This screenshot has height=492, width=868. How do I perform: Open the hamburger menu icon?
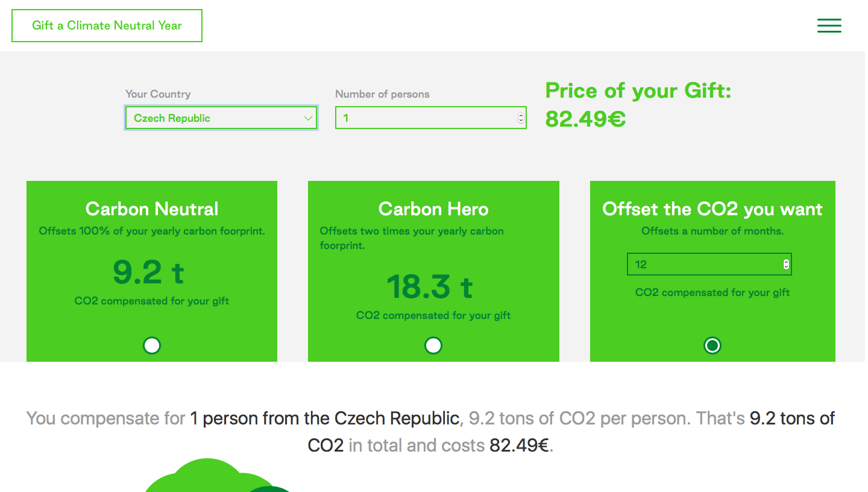[x=829, y=25]
